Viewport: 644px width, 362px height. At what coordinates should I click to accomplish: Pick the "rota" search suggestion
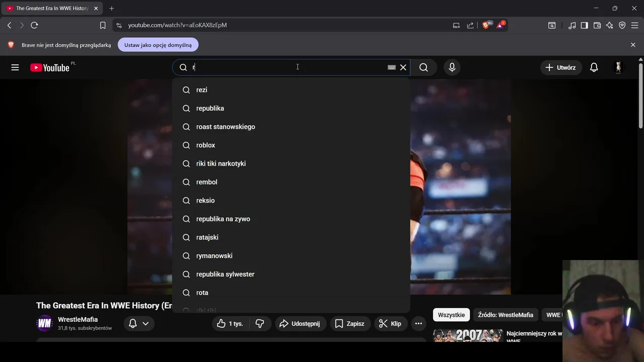[x=291, y=293]
